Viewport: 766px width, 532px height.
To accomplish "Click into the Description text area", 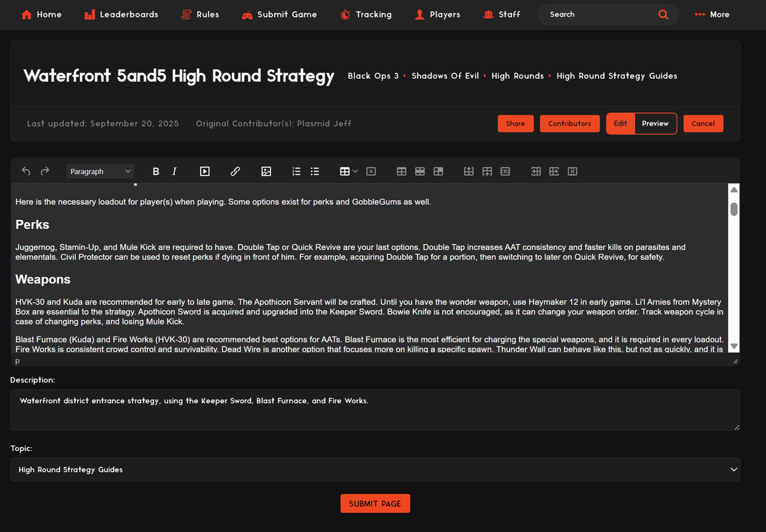I will point(375,410).
